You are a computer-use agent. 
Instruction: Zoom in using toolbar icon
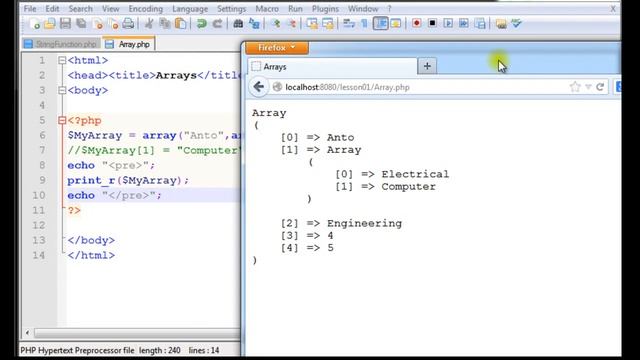[276, 24]
